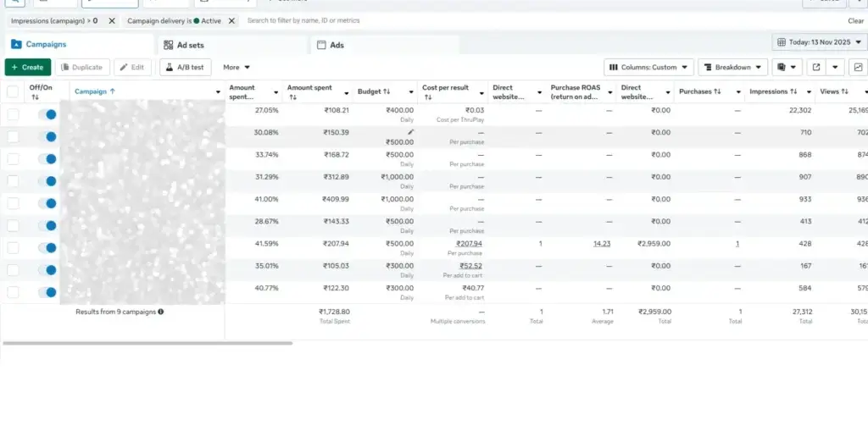Click the budget edit pencil icon
The image size is (868, 442).
[411, 132]
